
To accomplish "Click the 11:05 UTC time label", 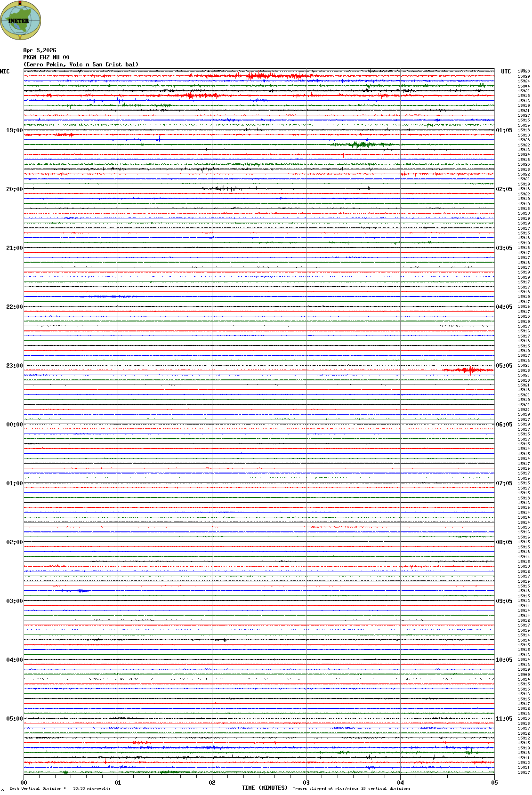I will coord(504,719).
